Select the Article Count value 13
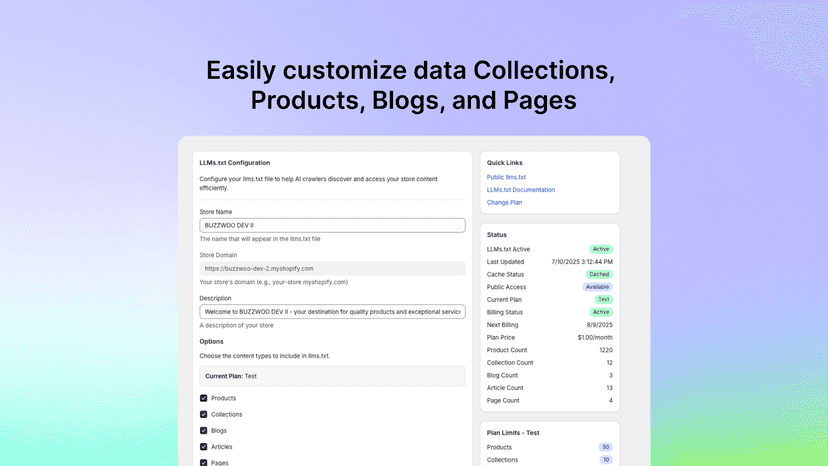Viewport: 828px width, 466px height. pyautogui.click(x=609, y=388)
